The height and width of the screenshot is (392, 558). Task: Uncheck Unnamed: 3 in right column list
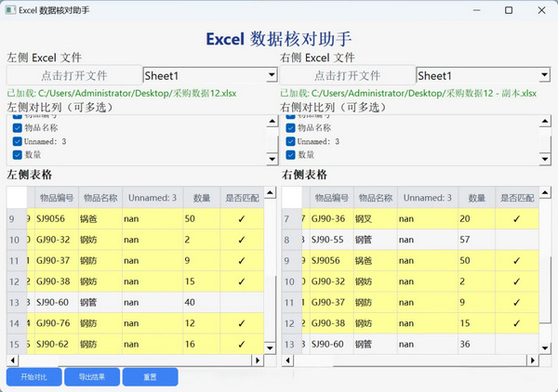click(x=290, y=141)
